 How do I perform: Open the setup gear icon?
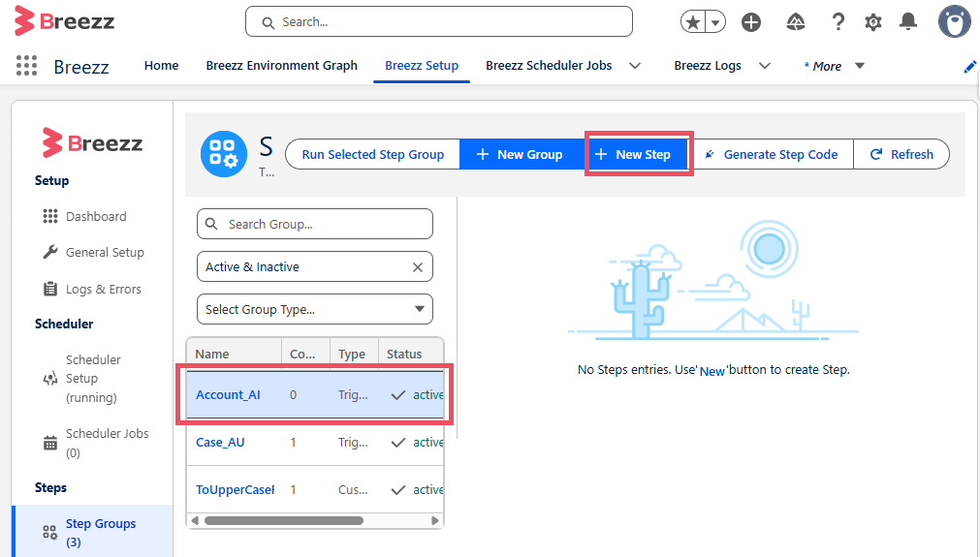(872, 22)
